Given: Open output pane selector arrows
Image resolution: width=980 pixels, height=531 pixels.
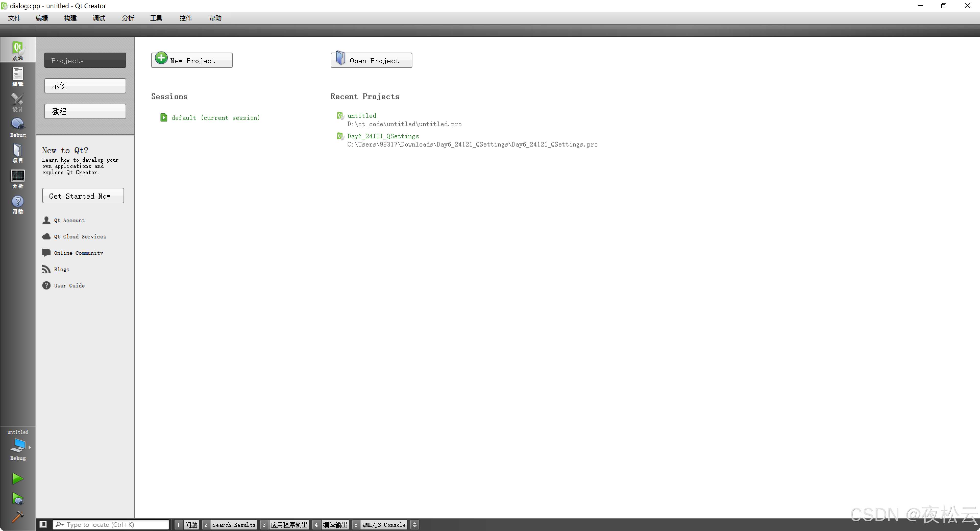Looking at the screenshot, I should pyautogui.click(x=415, y=525).
